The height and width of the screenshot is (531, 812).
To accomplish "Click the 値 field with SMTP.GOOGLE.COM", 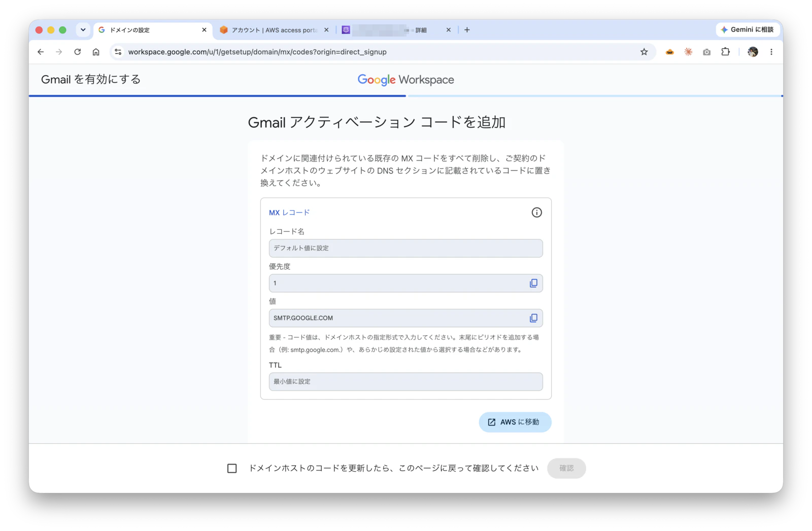I will click(405, 318).
